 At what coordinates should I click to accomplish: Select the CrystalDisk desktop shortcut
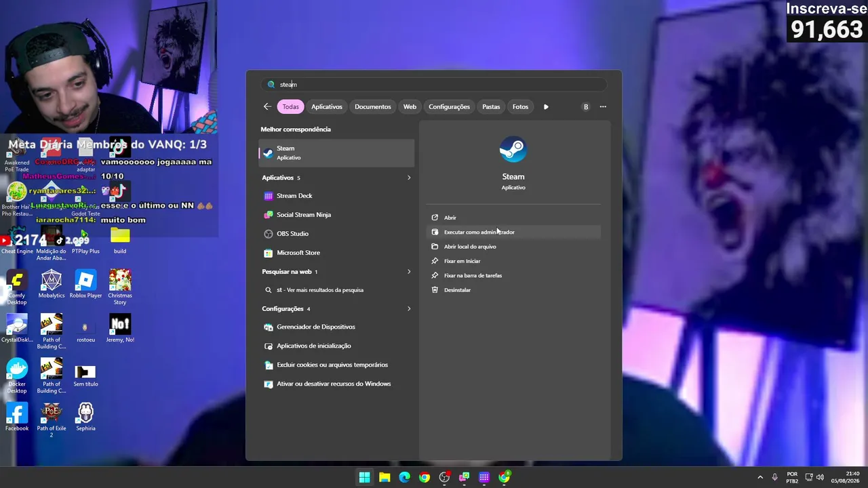pyautogui.click(x=17, y=328)
